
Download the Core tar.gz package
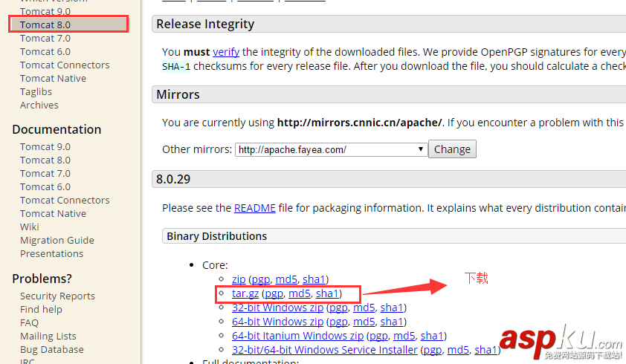[x=245, y=293]
